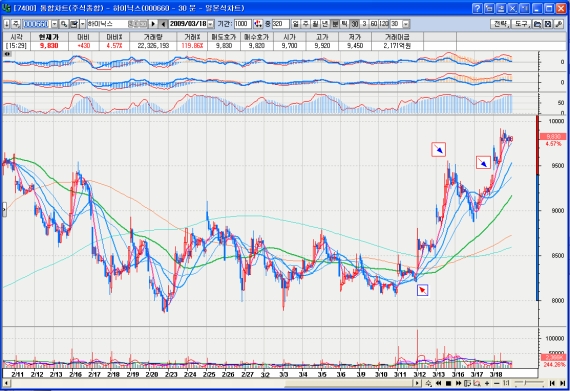Screen dimensions: 570x391
Task: Click the rewind double-arrow playback button
Action: (x=438, y=383)
